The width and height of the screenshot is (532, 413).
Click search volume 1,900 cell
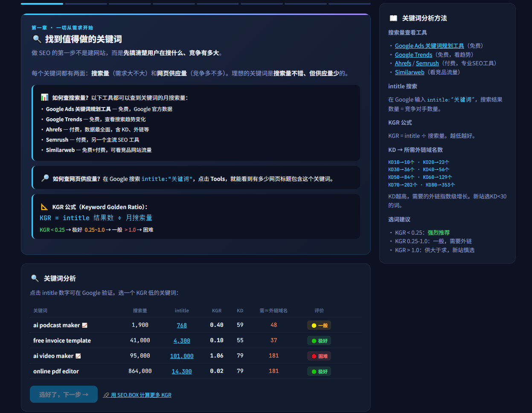140,325
